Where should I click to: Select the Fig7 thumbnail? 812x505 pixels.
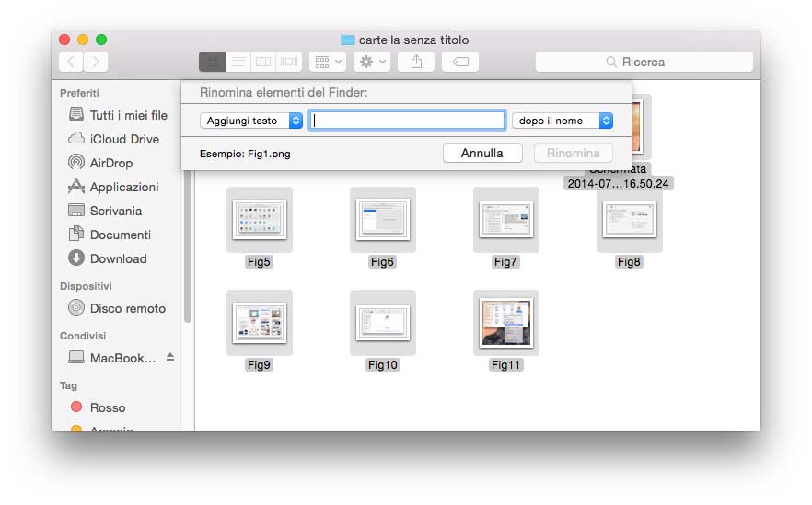[506, 220]
